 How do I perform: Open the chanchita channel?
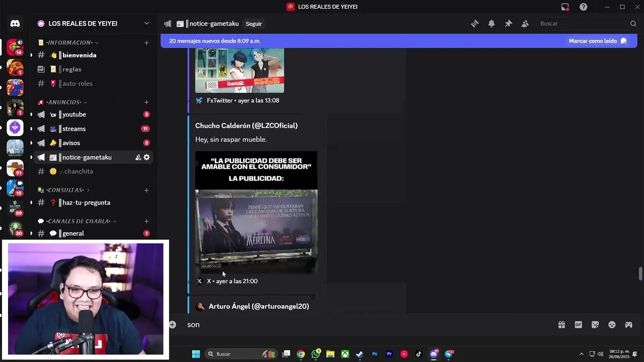click(93, 171)
